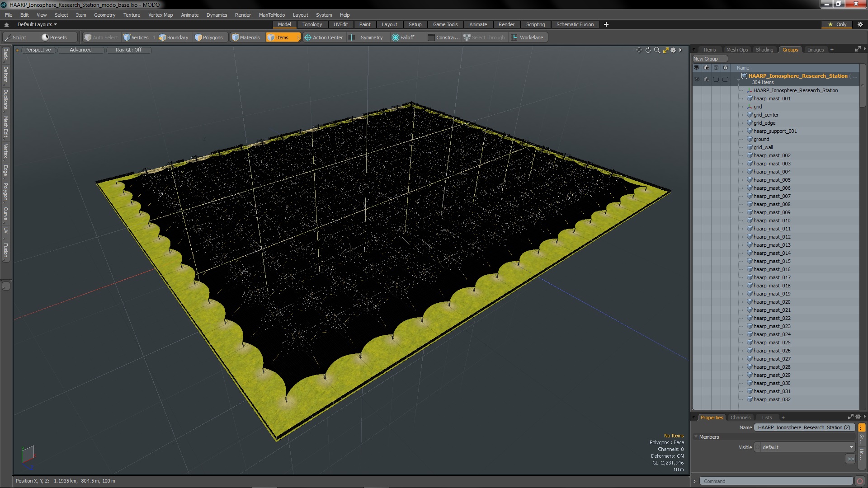Switch to the Shading tab
868x488 pixels.
(x=764, y=50)
